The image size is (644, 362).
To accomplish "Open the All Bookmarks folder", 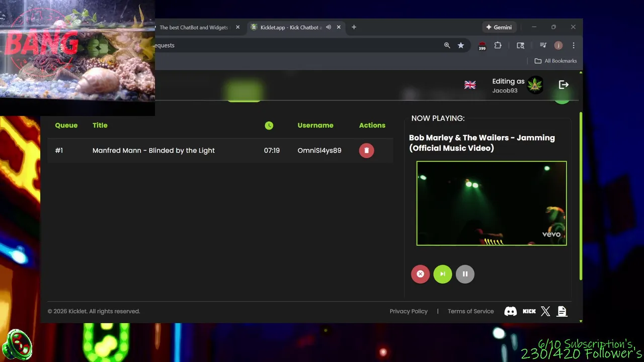I will point(555,61).
